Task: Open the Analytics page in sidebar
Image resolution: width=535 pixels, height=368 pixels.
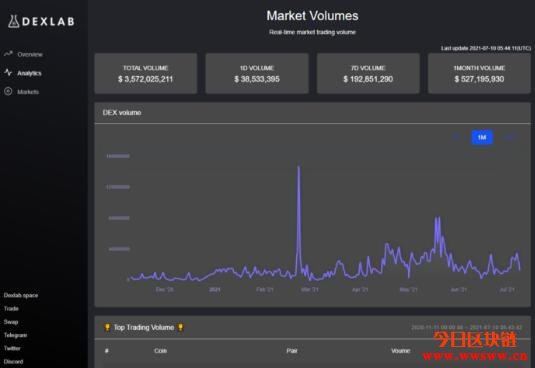Action: tap(29, 73)
